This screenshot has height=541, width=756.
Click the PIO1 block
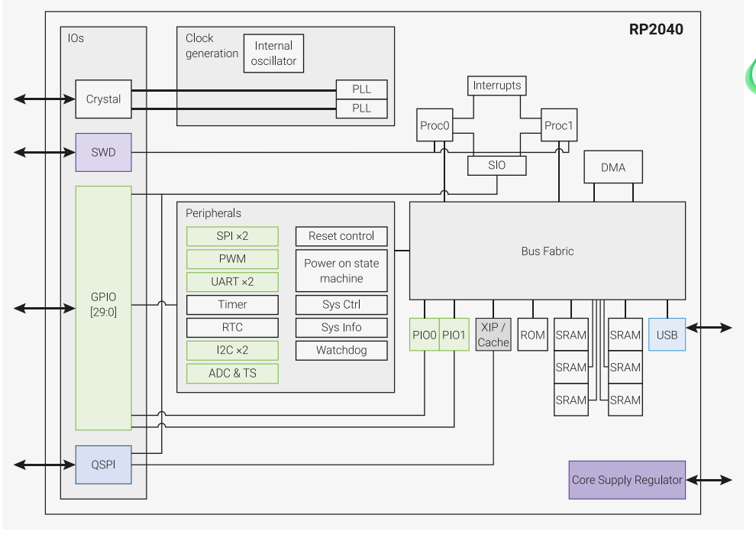[454, 335]
